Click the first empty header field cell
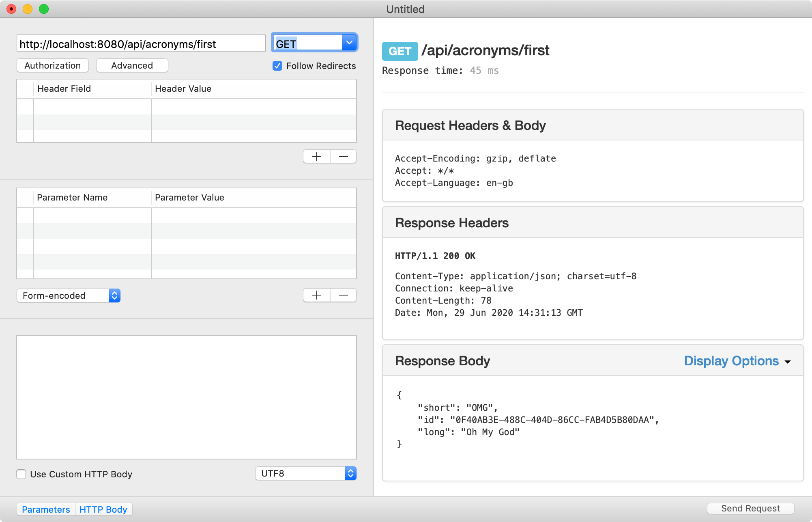The height and width of the screenshot is (522, 812). [x=92, y=107]
